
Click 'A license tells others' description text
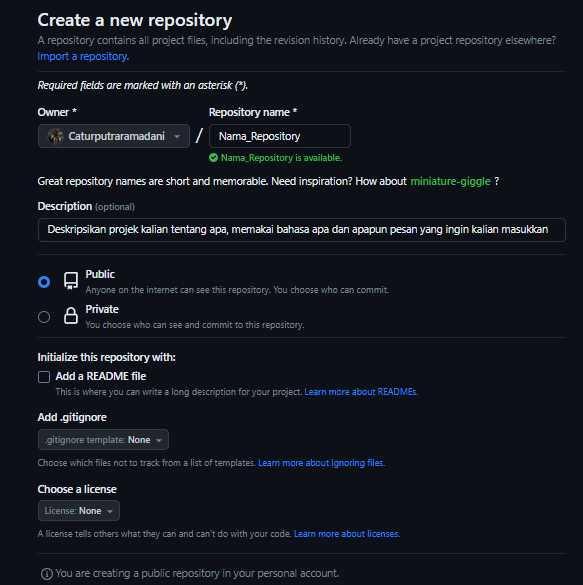[x=164, y=534]
